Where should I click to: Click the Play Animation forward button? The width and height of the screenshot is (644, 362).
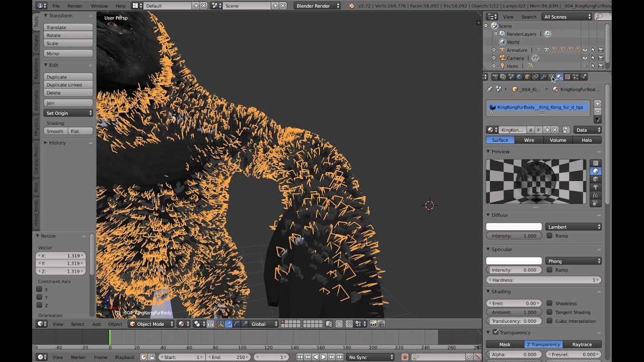pos(324,357)
